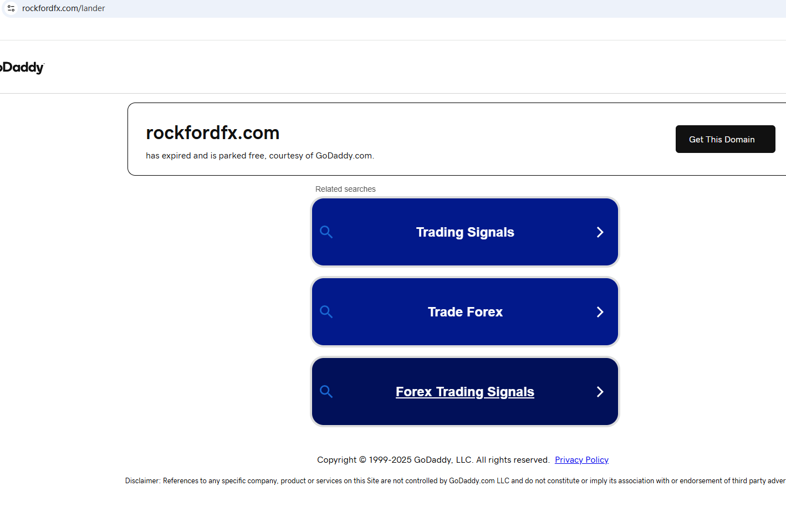Click the rockfordfx.com/lander URL field
The height and width of the screenshot is (532, 786).
click(63, 8)
